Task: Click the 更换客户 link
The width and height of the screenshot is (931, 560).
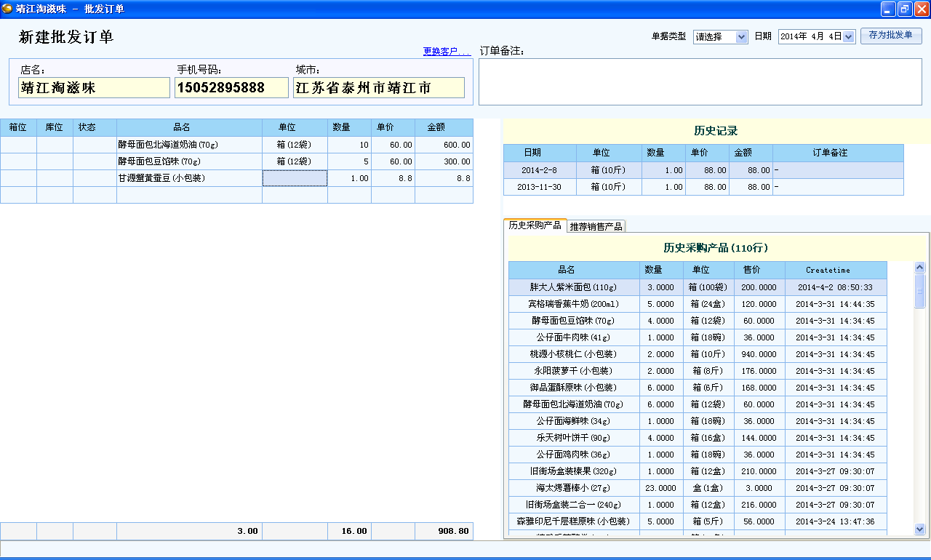Action: [447, 52]
